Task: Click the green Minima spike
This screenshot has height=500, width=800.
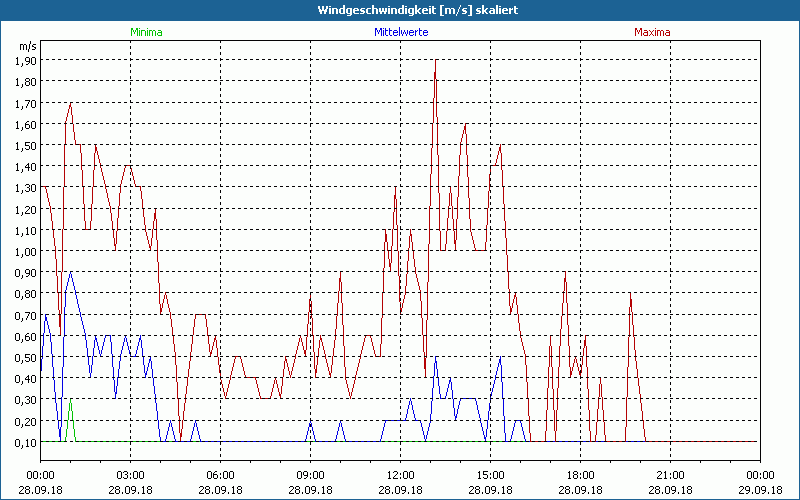Action: coord(70,401)
